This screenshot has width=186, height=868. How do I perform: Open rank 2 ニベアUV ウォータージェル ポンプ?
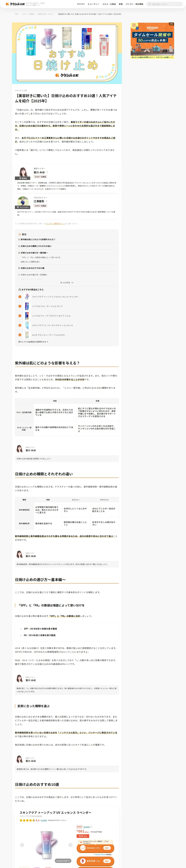tap(47, 306)
